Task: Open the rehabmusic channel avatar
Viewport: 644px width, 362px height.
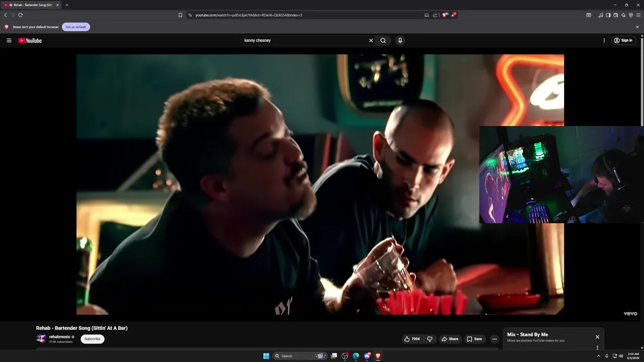Action: pos(41,339)
